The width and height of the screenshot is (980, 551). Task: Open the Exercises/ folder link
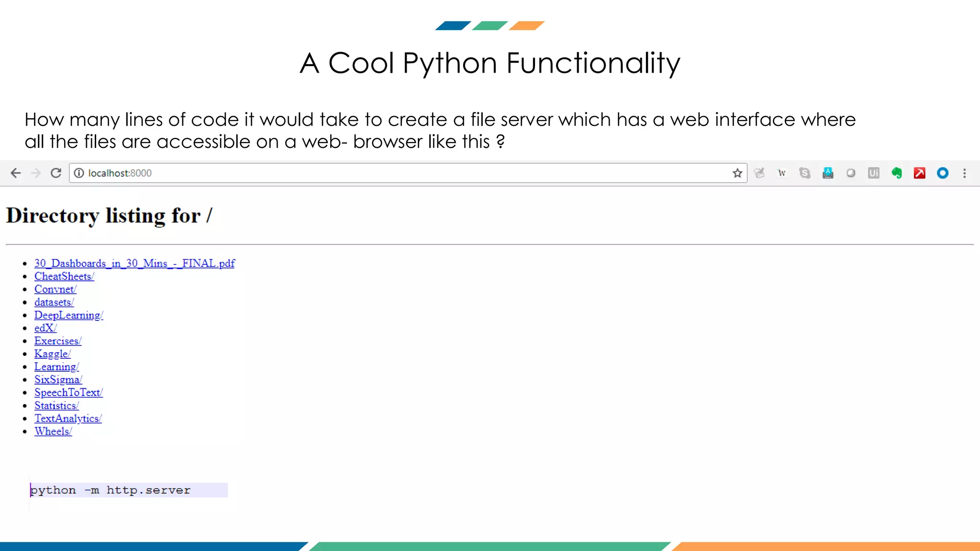click(58, 341)
